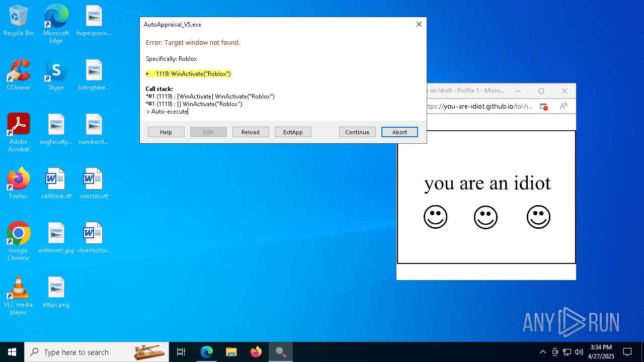The image size is (644, 362).
Task: Click the Read aloud icon in Edge
Action: point(563,106)
